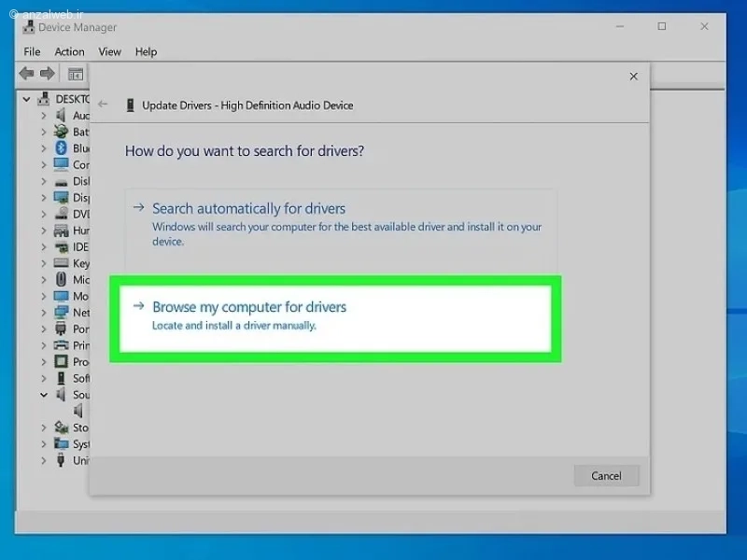
Task: Click the back arrow in Device Manager toolbar
Action: [27, 74]
